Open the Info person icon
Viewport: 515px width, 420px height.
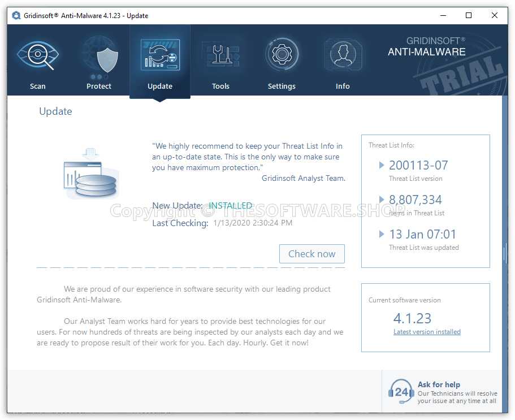point(343,55)
